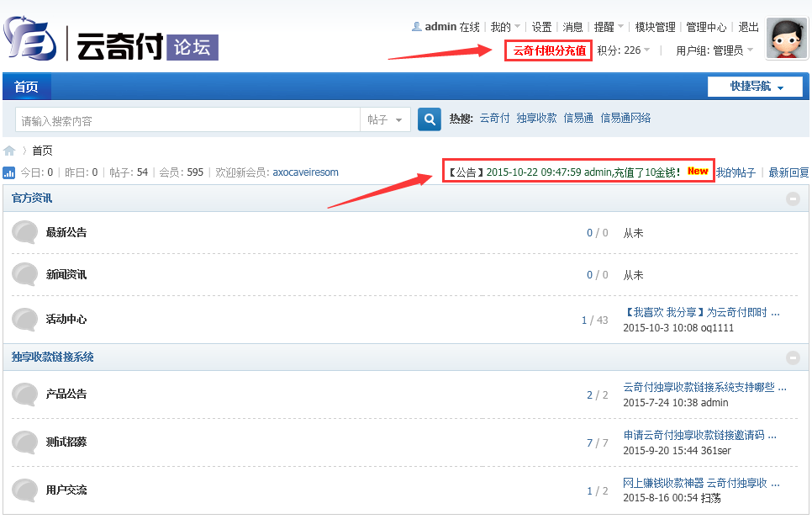Click hot search term 信易通网络

[625, 118]
